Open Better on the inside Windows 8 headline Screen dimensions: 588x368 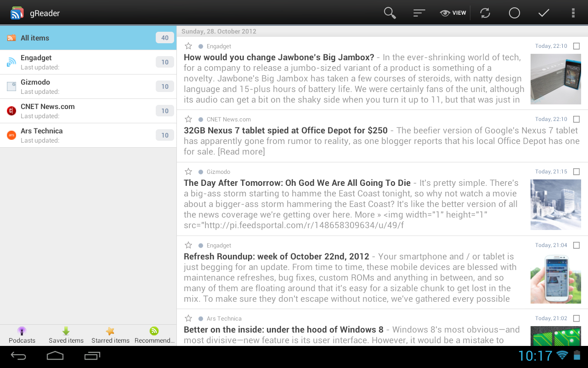pos(283,330)
